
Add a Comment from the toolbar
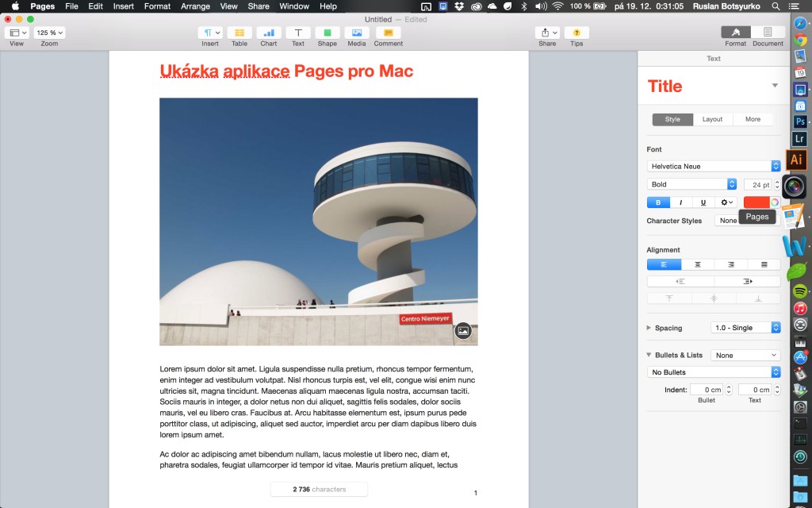[x=388, y=33]
